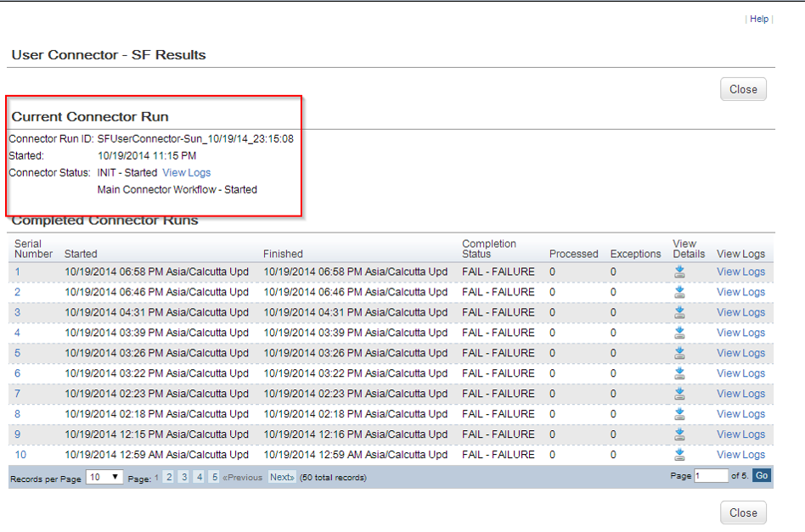Download view details for serial number 8
The image size is (805, 532).
click(679, 414)
